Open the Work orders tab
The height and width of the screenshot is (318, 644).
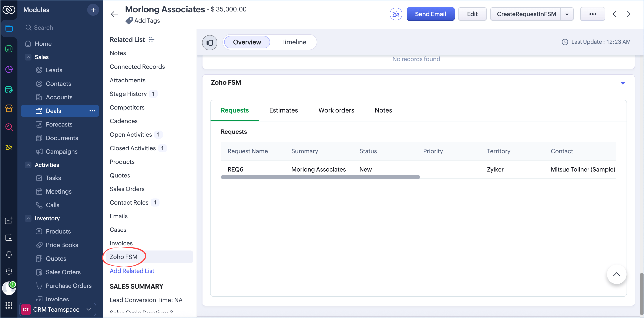pos(336,110)
